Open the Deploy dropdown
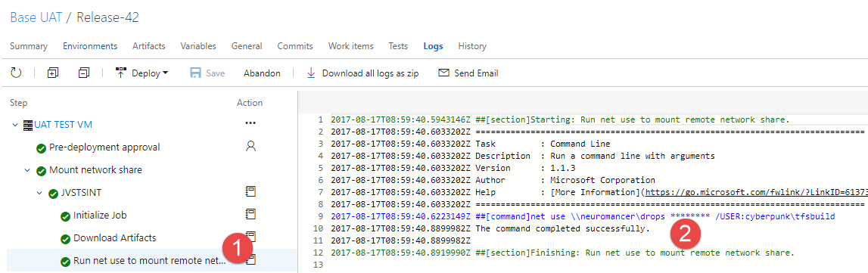868x273 pixels. point(142,73)
